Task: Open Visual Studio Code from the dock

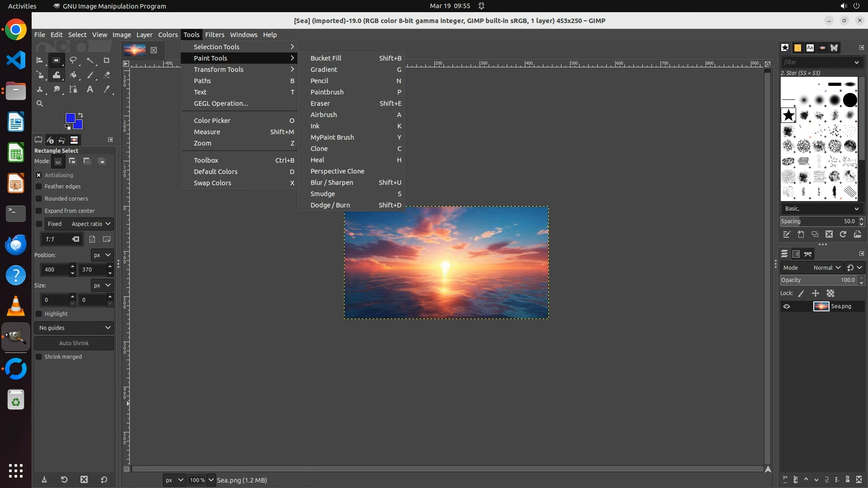Action: point(16,61)
